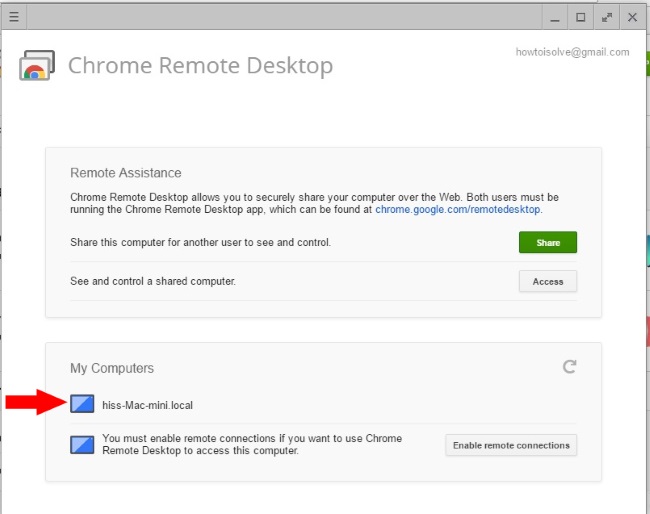The image size is (650, 514).
Task: Click the Chrome Remote Desktop logo icon
Action: click(x=37, y=65)
